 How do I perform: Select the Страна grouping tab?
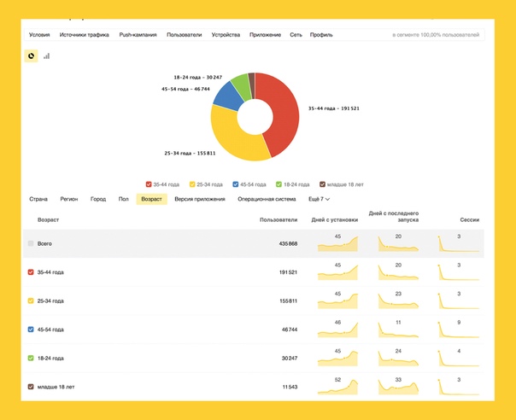tap(38, 199)
